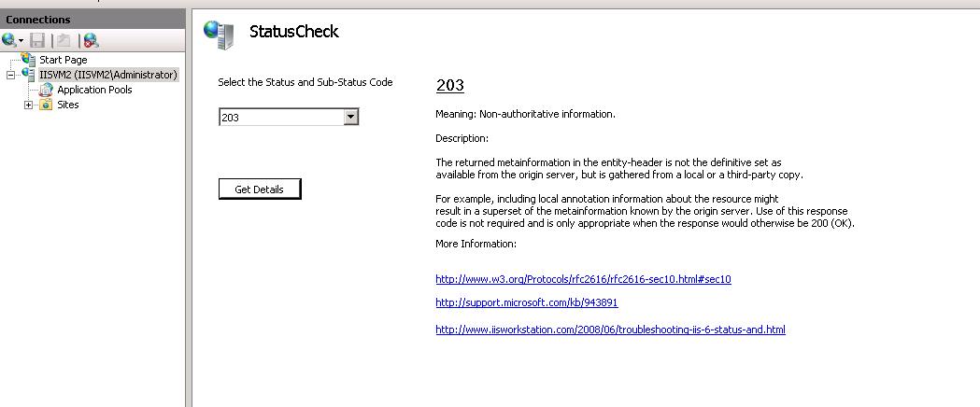Open the support.microsoft.com kb 943891 link
The image size is (980, 407).
point(527,302)
